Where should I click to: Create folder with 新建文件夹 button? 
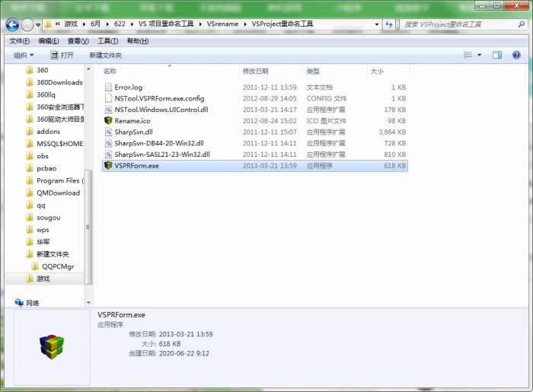[105, 55]
